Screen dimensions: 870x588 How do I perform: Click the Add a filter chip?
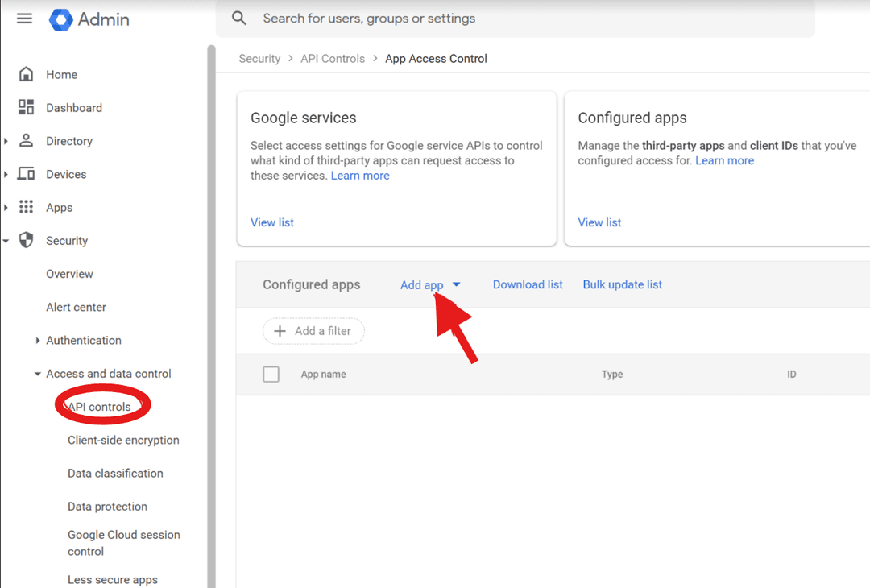pyautogui.click(x=313, y=331)
